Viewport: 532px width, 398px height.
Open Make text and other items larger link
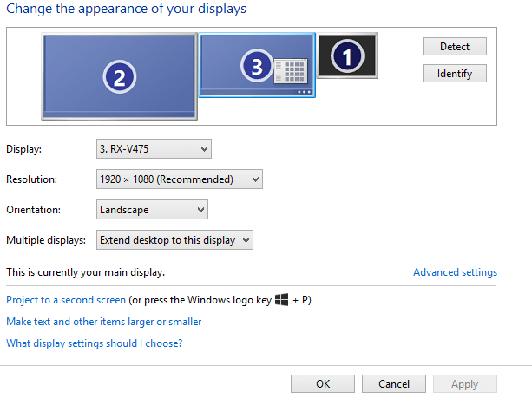(104, 322)
